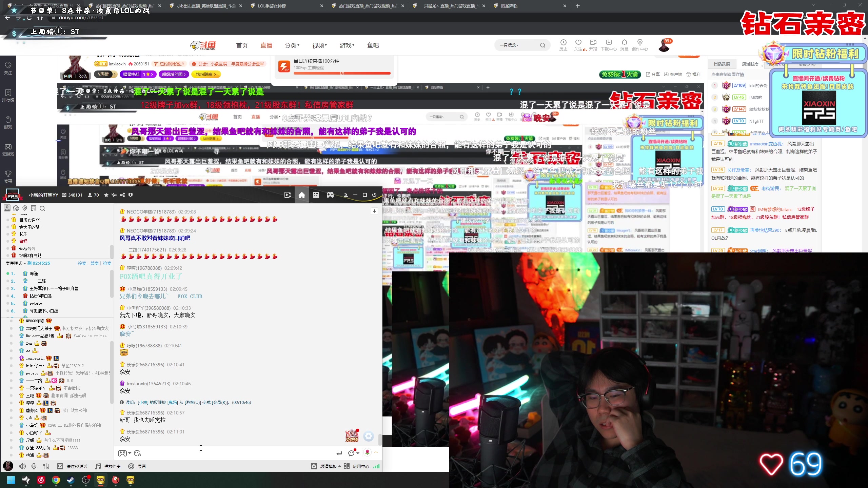Switch to the LOL手游女神榜 browser tab
Viewport: 868px width, 488px height.
(x=271, y=6)
